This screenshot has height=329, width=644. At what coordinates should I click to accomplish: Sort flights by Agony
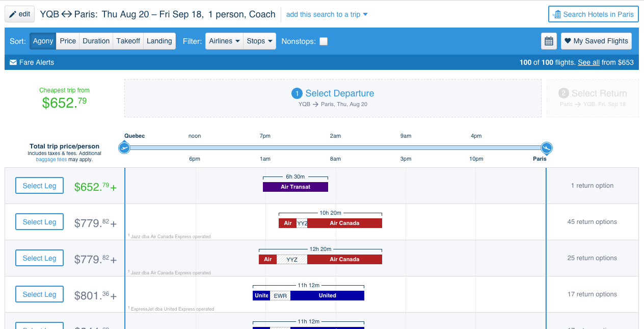pos(43,41)
